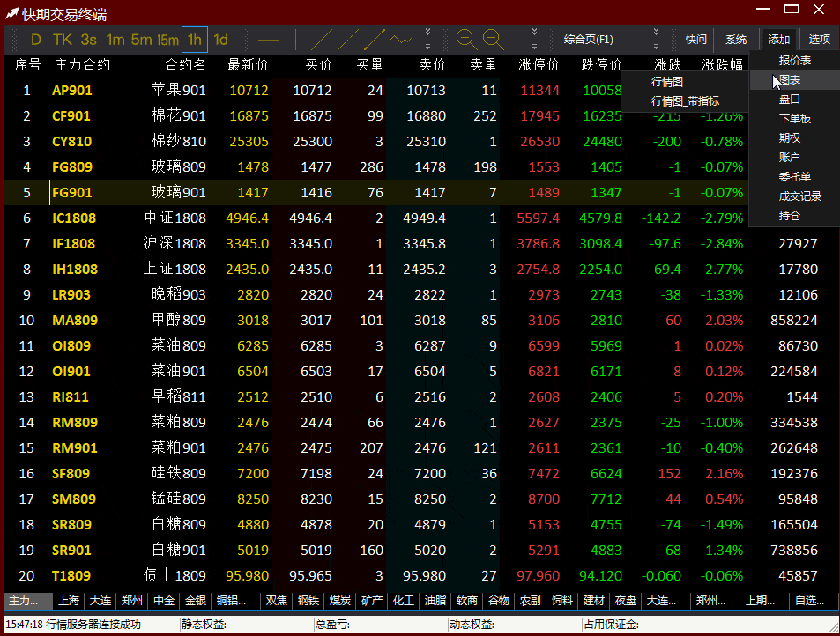
Task: Switch to the 上海 exchange tab
Action: [69, 601]
